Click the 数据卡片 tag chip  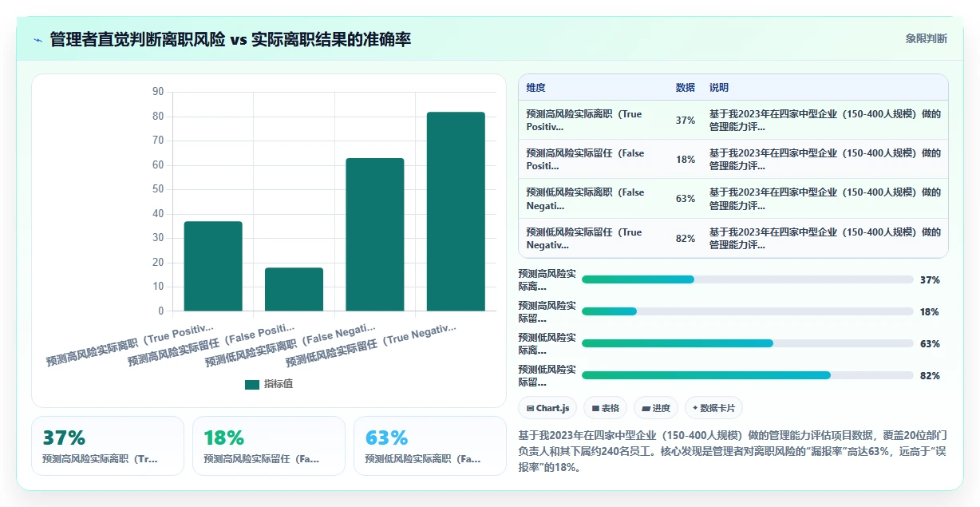coord(713,408)
